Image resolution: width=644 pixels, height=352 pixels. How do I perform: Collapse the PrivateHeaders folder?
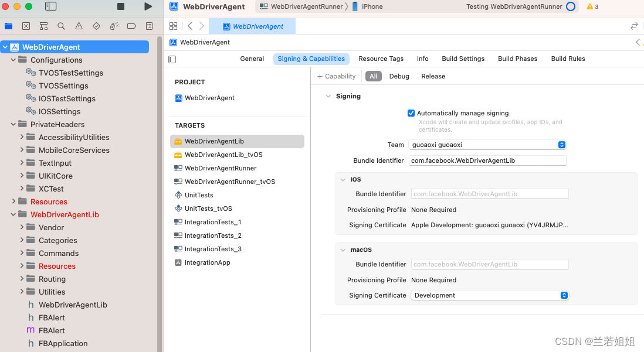(13, 124)
